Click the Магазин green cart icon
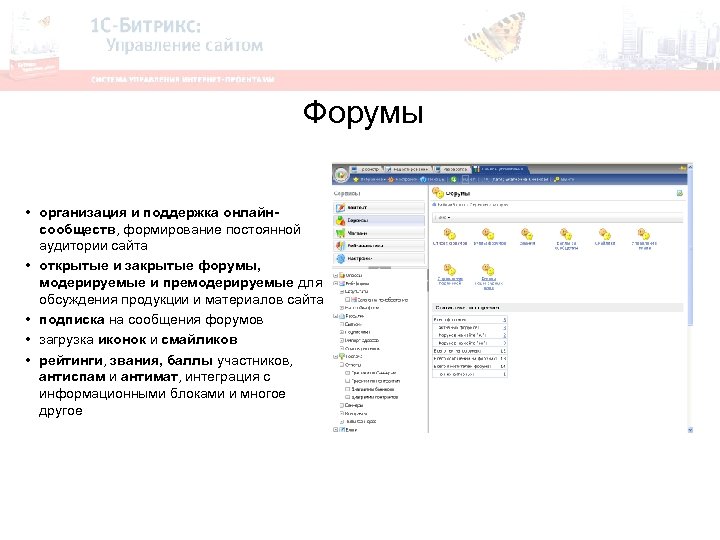Viewport: 720px width, 540px height. [340, 233]
